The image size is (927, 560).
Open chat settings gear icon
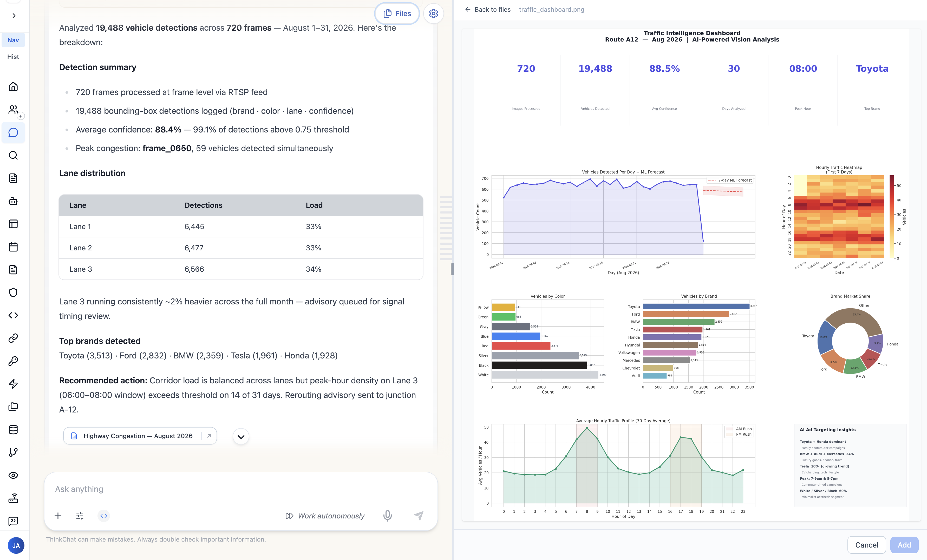coord(433,14)
